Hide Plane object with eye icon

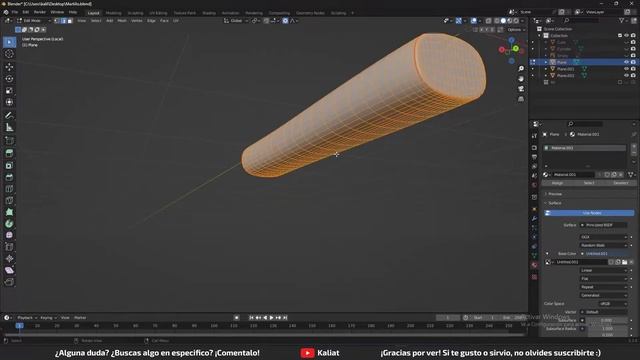(626, 62)
